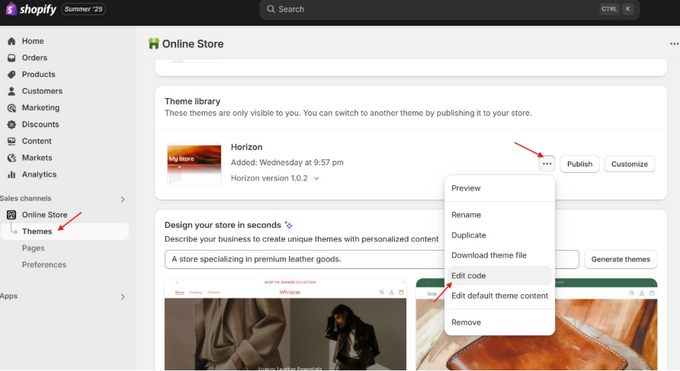680x371 pixels.
Task: Open the Summer '25 badge
Action: point(83,9)
